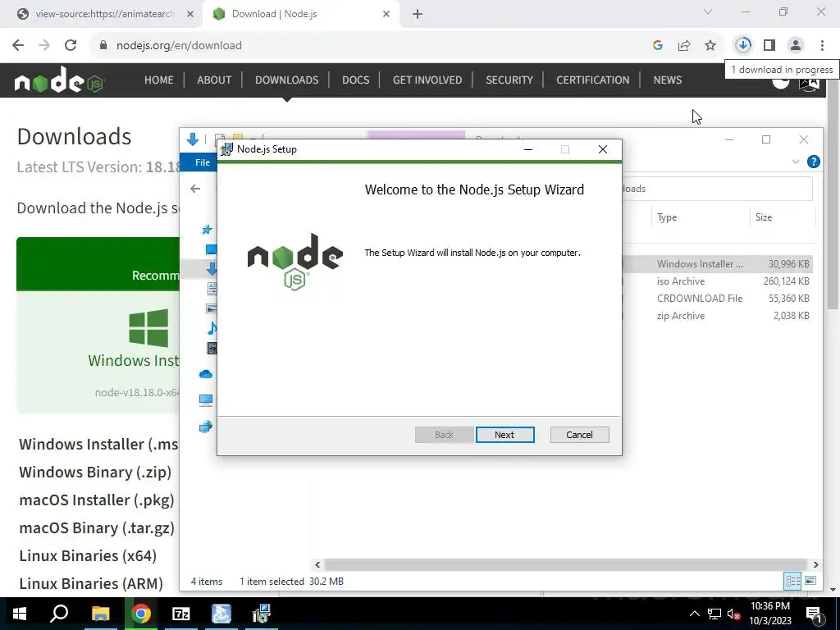This screenshot has width=840, height=630.
Task: Close the Download | Node.js tab
Action: [386, 15]
